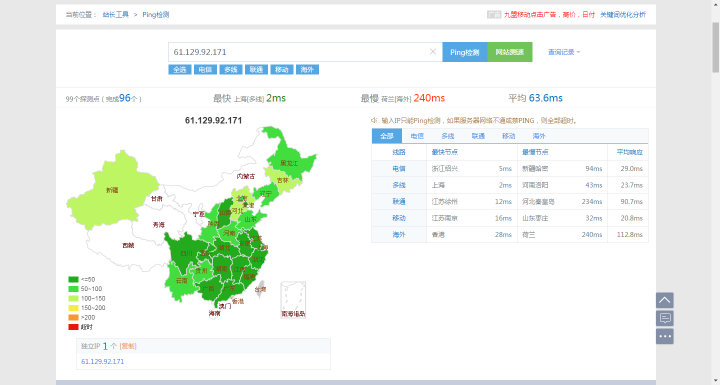Click the scroll-to-top arrow icon
720x385 pixels.
point(664,300)
